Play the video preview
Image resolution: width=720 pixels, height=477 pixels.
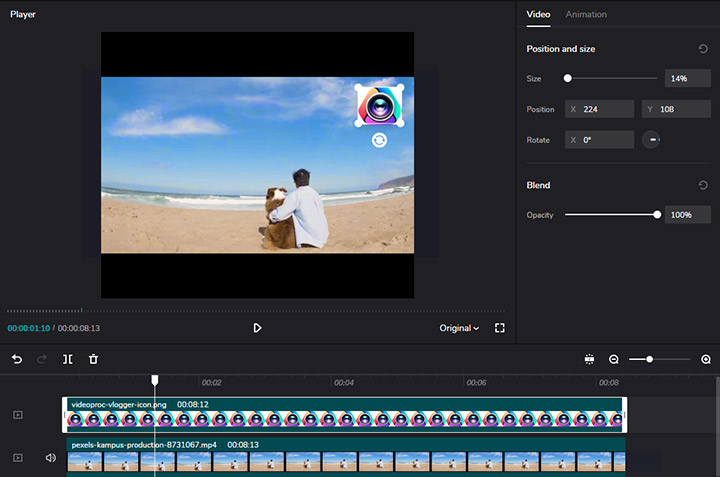257,328
